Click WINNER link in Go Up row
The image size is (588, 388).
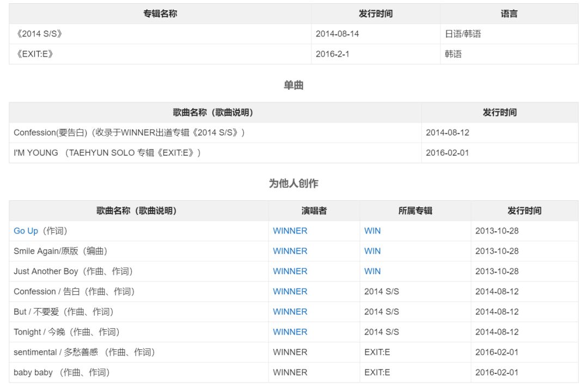290,231
